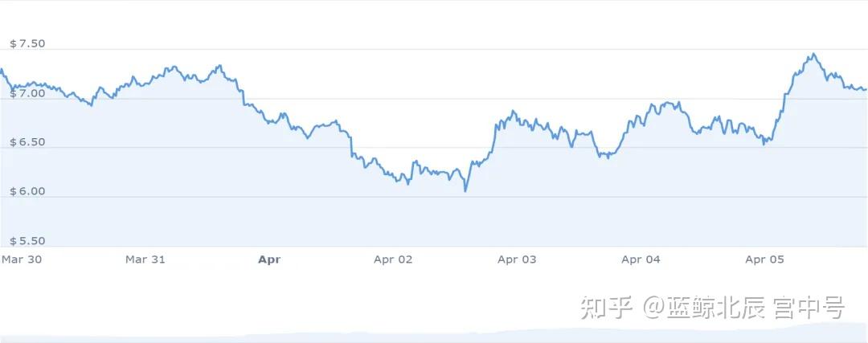Select the Mar 30 date label
This screenshot has height=343, width=868.
click(x=22, y=259)
